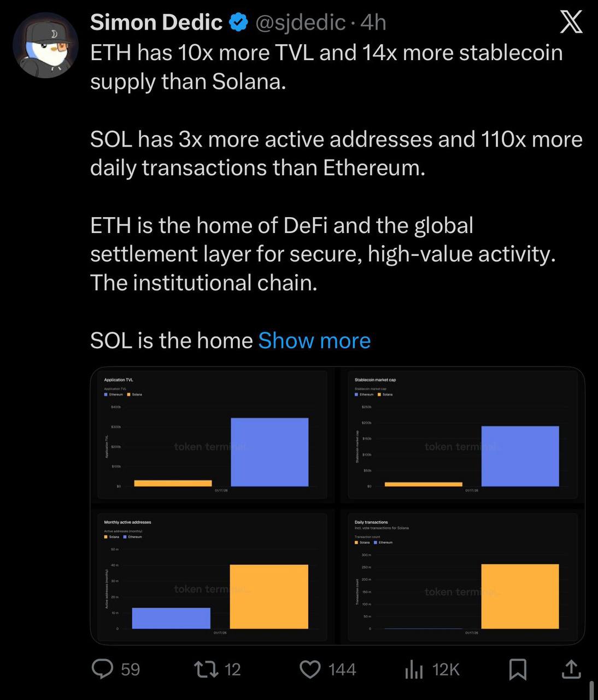Viewport: 598px width, 700px height.
Task: Open the Simon Dedic display name link
Action: 156,22
